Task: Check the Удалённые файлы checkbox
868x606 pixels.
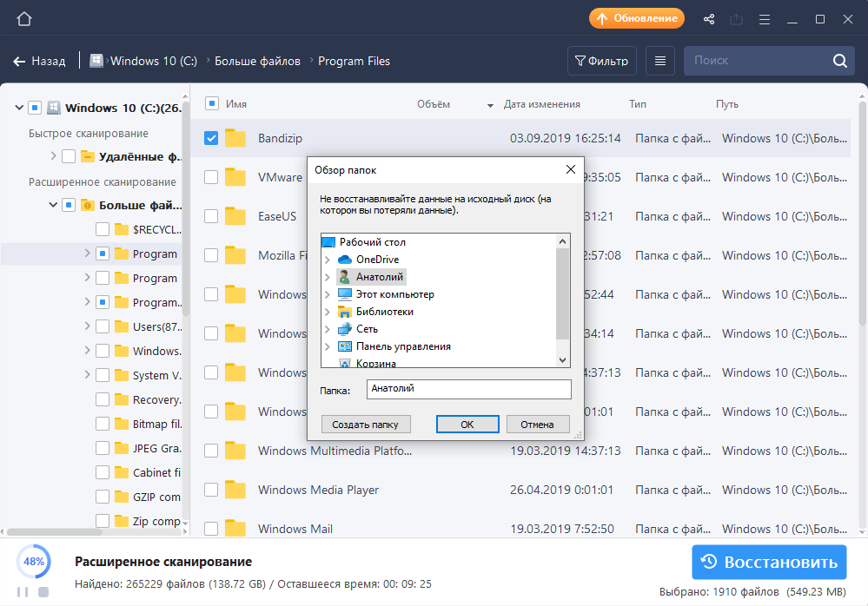Action: pos(69,156)
